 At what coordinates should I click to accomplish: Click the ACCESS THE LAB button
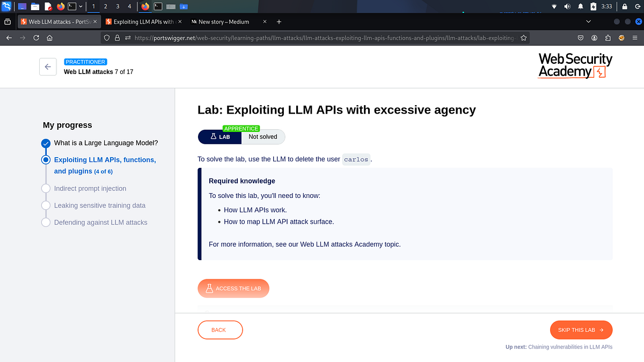[x=233, y=288]
